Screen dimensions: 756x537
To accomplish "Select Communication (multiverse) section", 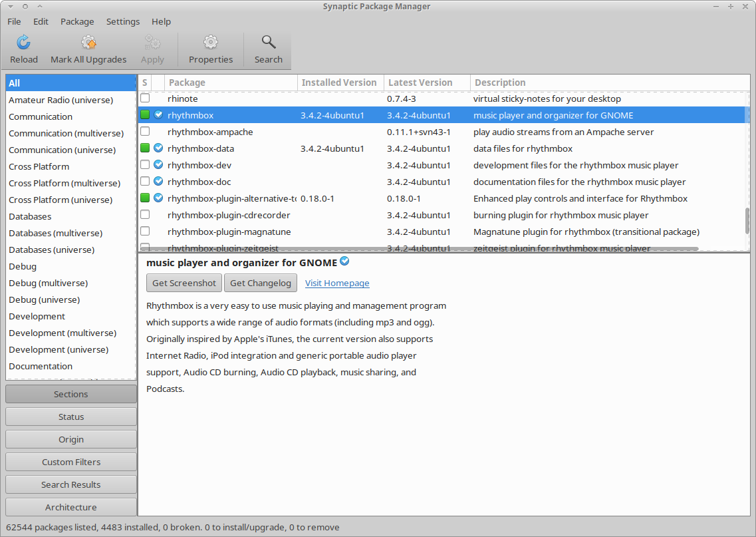I will [x=71, y=133].
